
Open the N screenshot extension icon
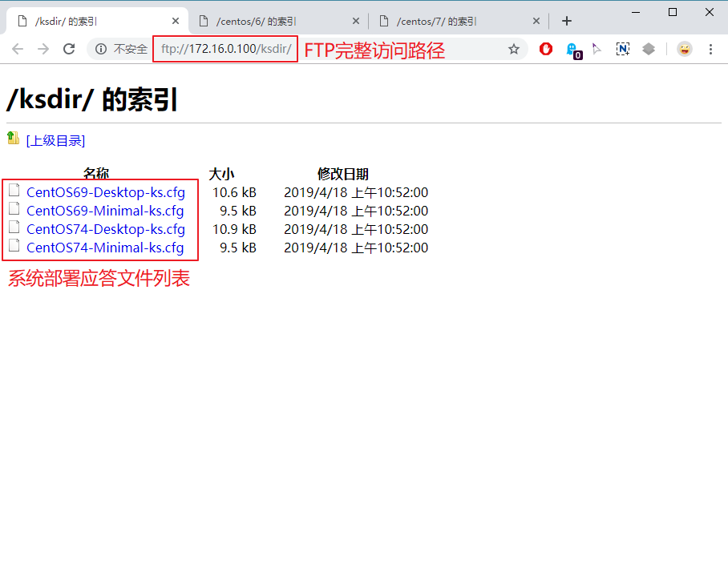(x=623, y=49)
